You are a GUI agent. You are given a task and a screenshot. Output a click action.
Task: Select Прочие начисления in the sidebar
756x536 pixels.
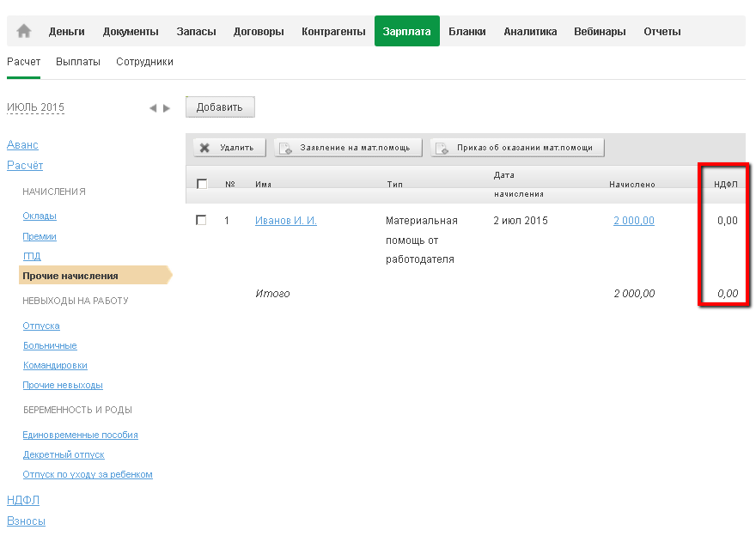[95, 275]
